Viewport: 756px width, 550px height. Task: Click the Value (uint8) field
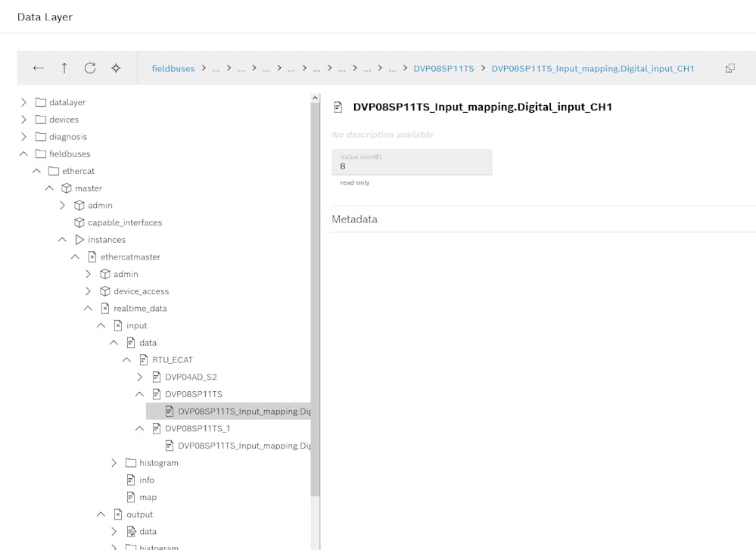click(412, 162)
